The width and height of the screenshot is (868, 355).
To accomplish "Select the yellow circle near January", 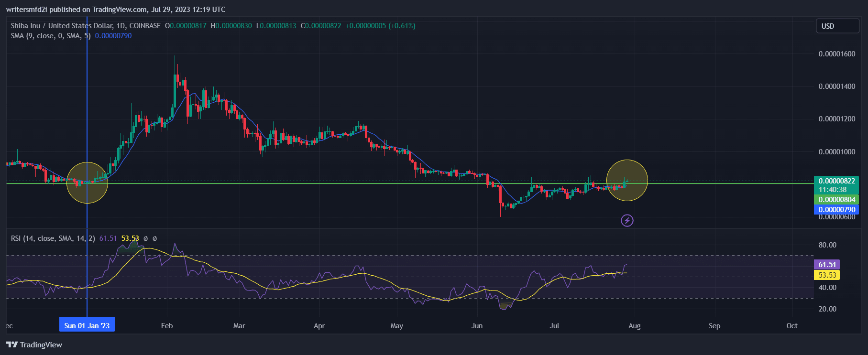I will click(x=87, y=183).
